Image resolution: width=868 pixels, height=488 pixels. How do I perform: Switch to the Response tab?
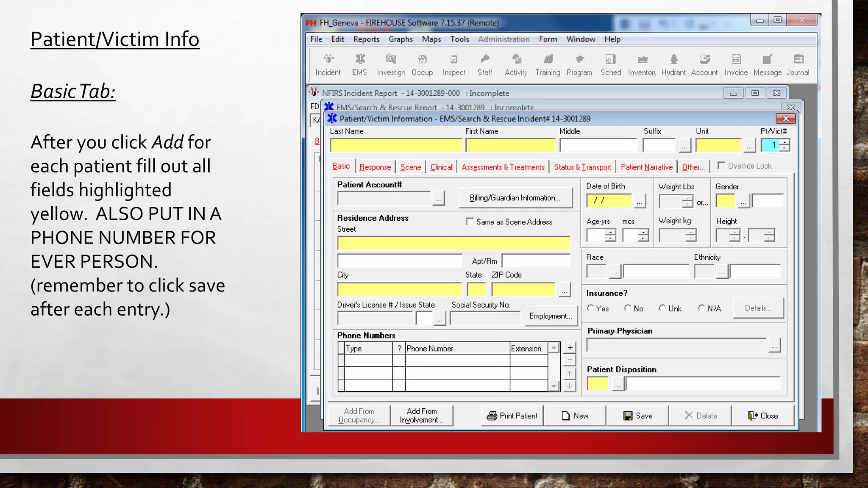pyautogui.click(x=375, y=167)
